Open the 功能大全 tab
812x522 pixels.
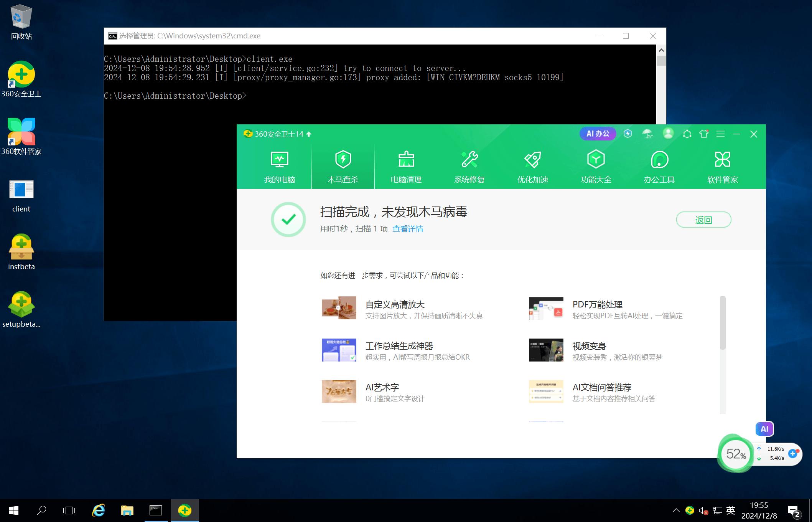point(596,167)
